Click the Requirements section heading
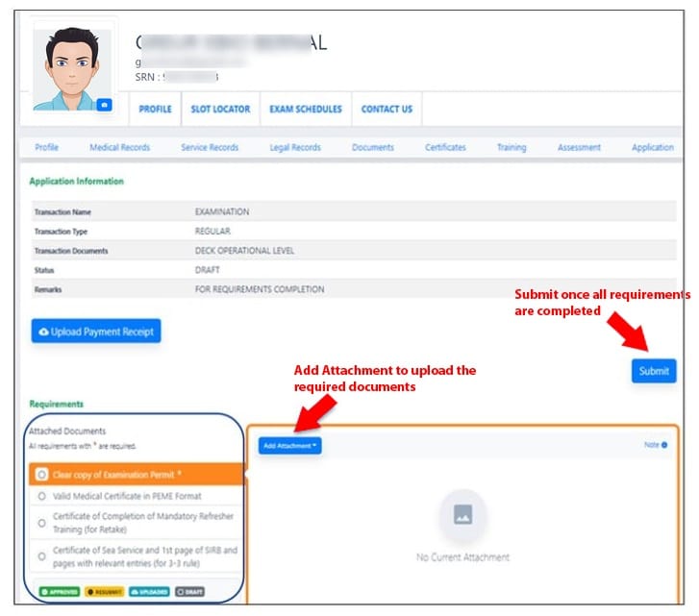This screenshot has width=699, height=616. 57,404
